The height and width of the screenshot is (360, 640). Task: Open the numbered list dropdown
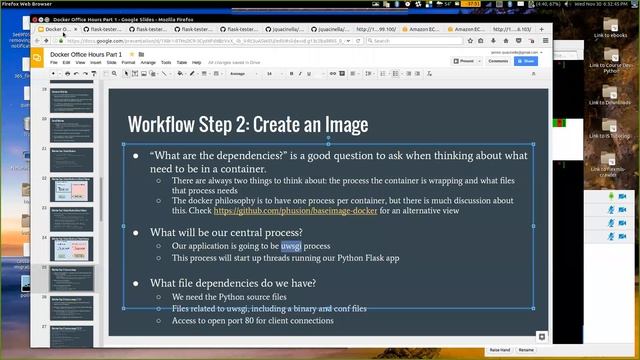383,74
